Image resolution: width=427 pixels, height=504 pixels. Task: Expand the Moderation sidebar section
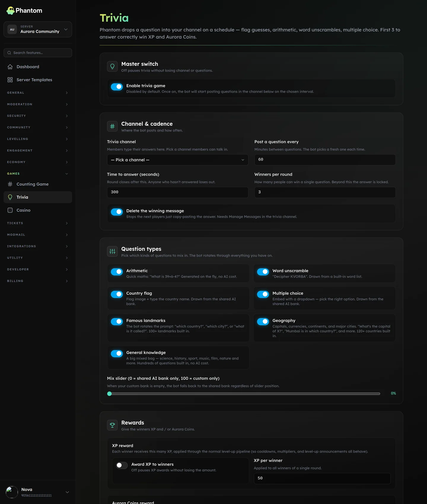coord(38,104)
